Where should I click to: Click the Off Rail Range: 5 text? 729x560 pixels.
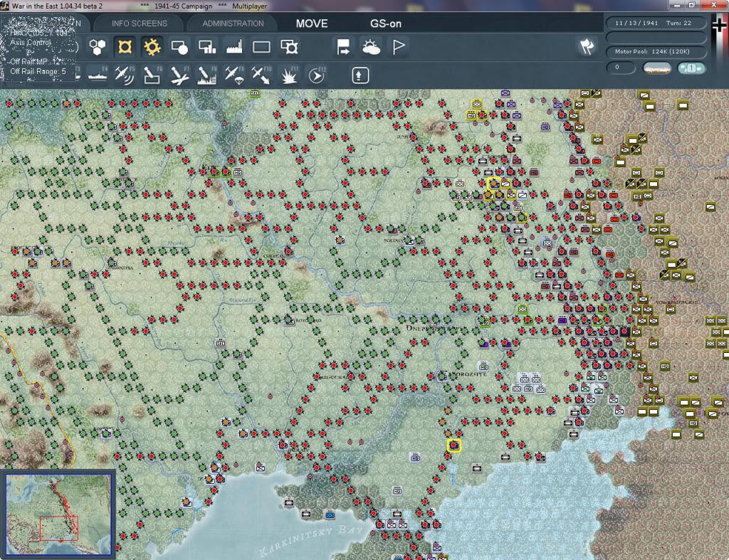tap(38, 71)
